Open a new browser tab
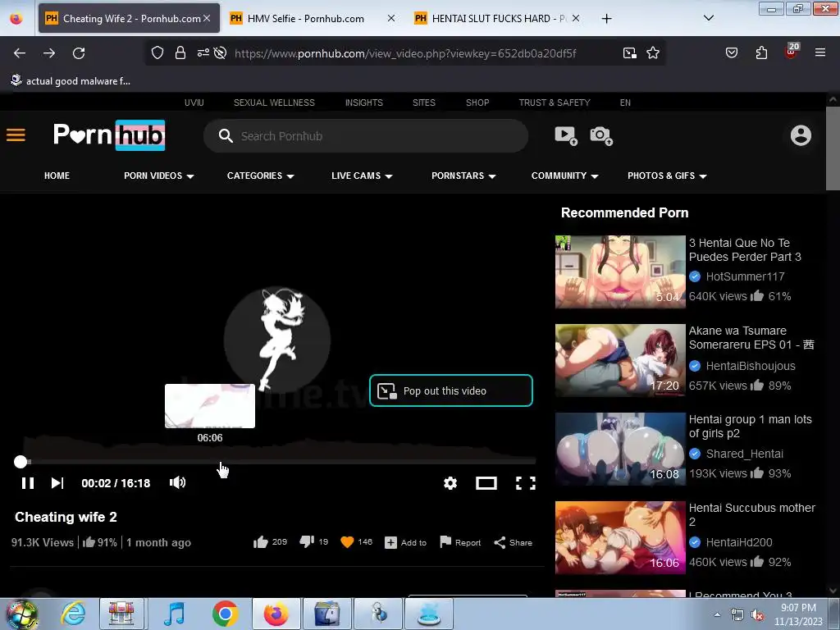This screenshot has width=840, height=630. [x=606, y=19]
